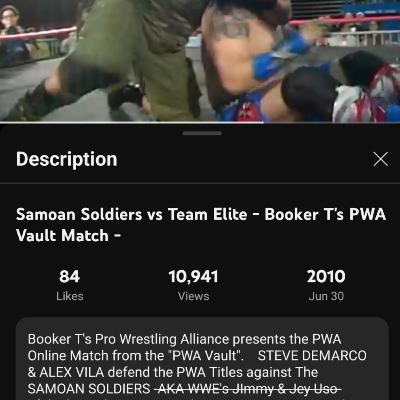This screenshot has height=400, width=400.
Task: Click the Views label
Action: point(193,296)
